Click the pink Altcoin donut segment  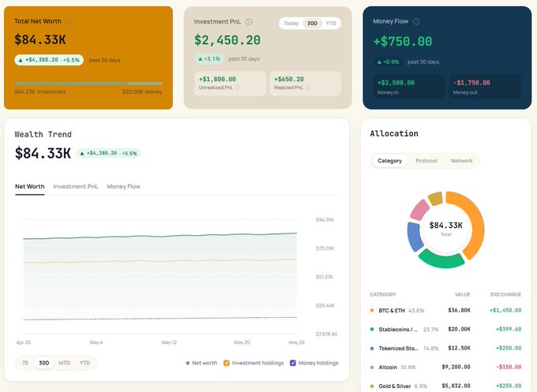[x=419, y=210]
